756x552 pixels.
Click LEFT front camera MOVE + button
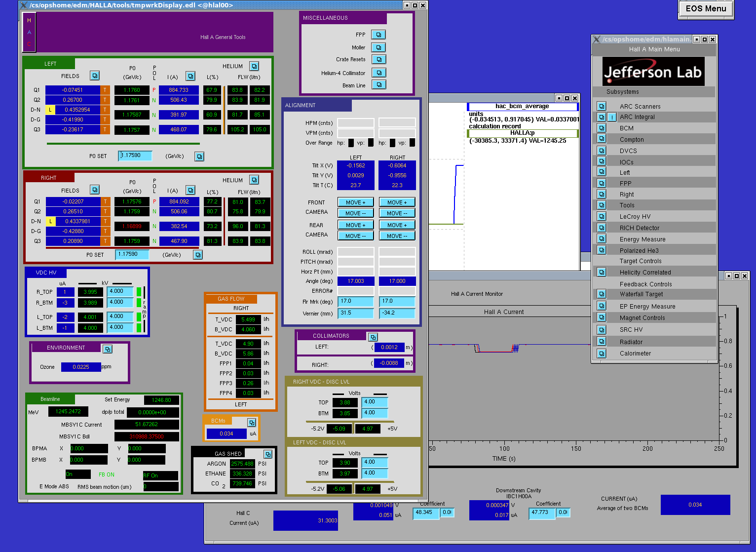pos(356,202)
